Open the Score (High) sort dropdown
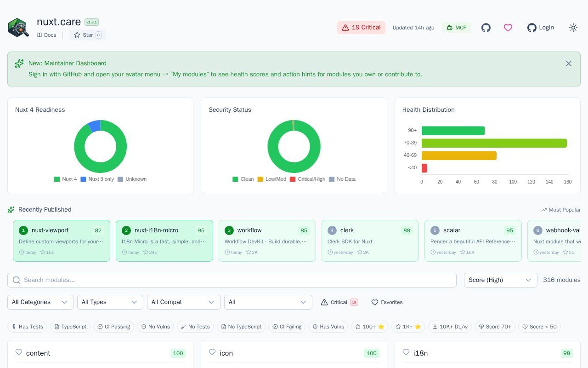 tap(501, 280)
